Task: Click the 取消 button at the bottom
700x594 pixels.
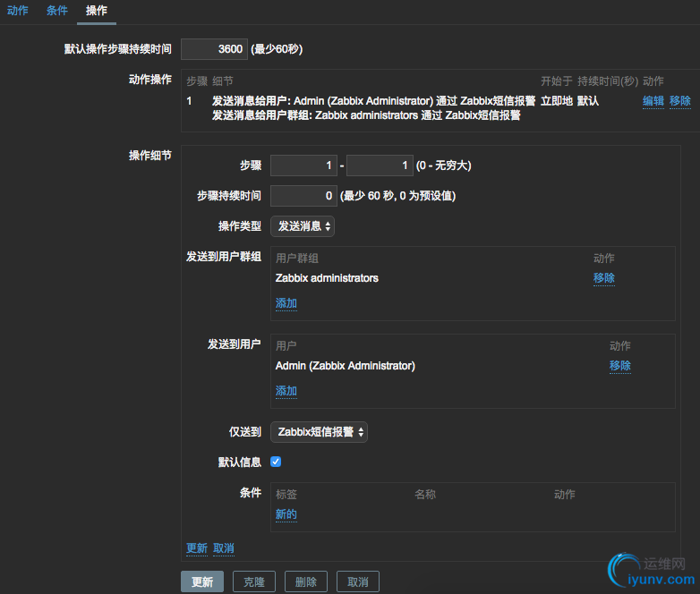Action: click(x=357, y=582)
